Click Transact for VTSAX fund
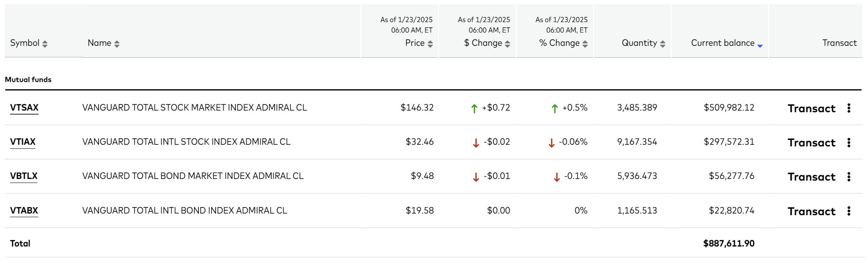Screen dimensions: 868x263 pyautogui.click(x=811, y=109)
